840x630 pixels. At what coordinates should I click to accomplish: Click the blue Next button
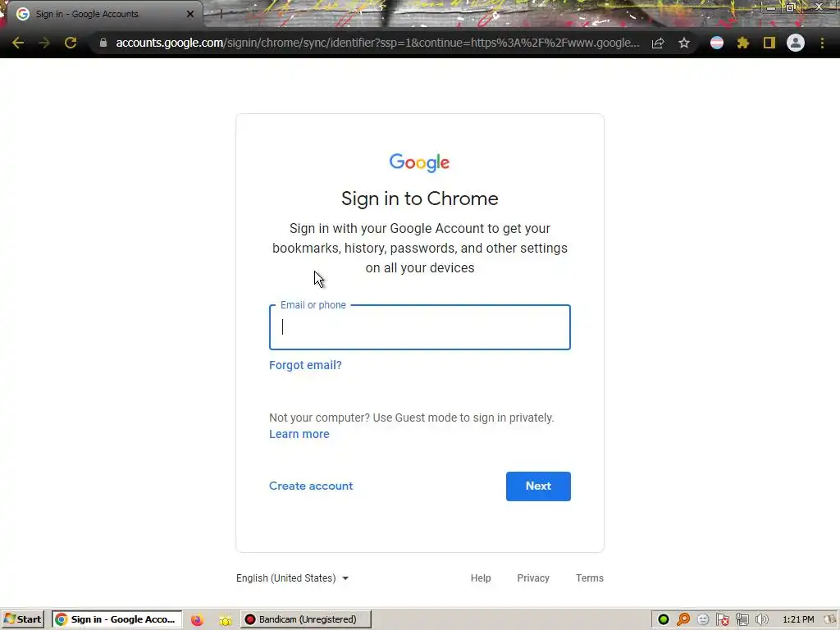(538, 486)
